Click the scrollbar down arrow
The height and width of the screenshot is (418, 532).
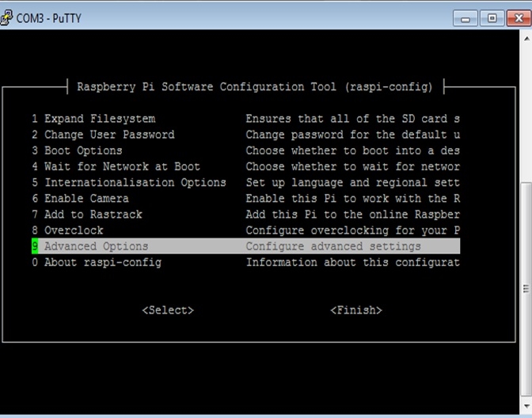(526, 406)
